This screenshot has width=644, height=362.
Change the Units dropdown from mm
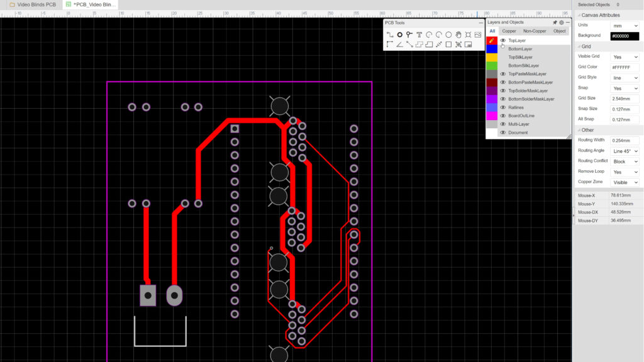tap(625, 25)
